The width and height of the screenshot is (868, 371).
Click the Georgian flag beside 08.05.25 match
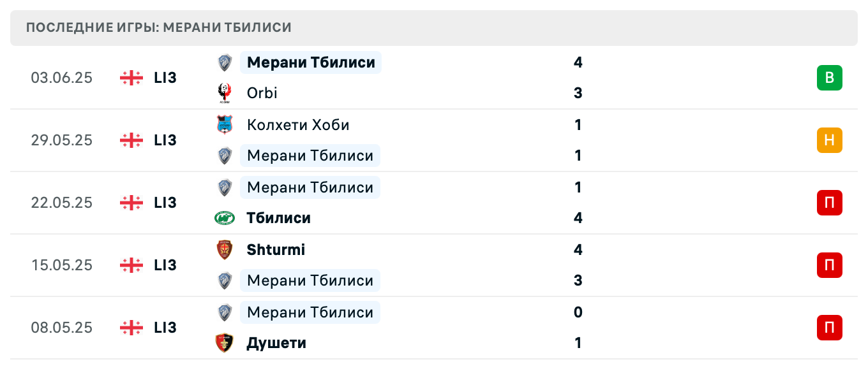(x=130, y=328)
